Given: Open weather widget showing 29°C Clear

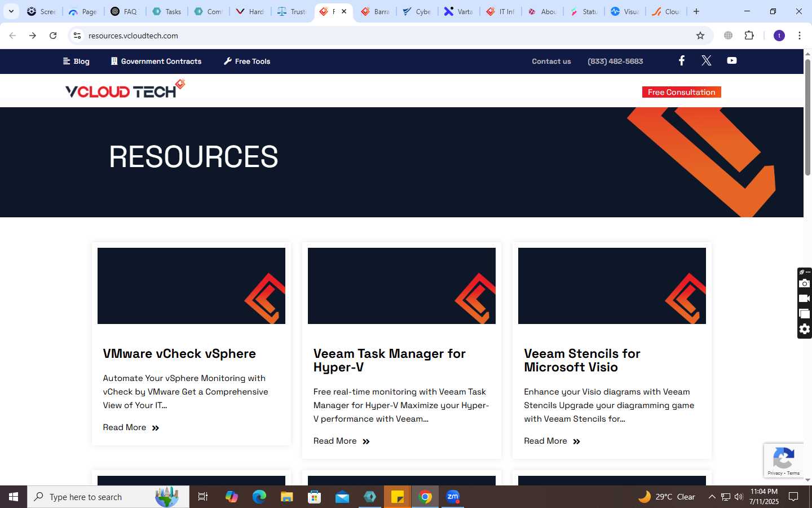Looking at the screenshot, I should point(667,497).
